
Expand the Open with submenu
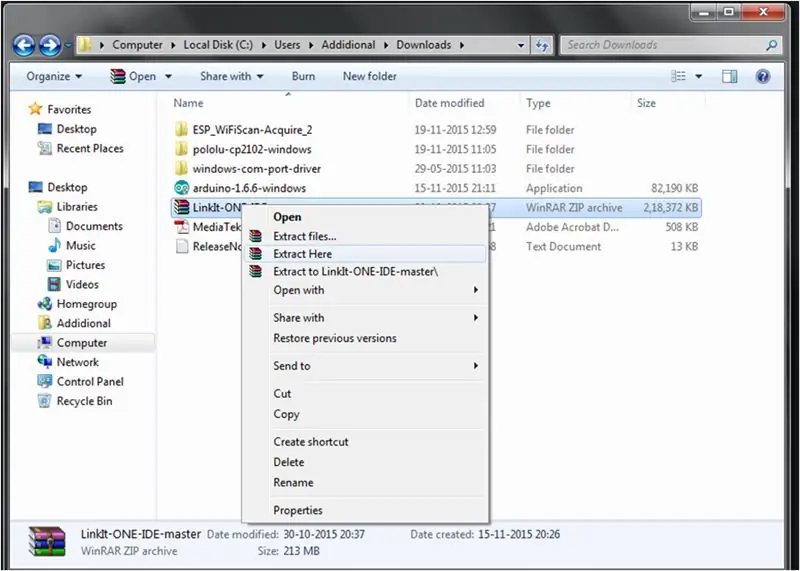365,290
